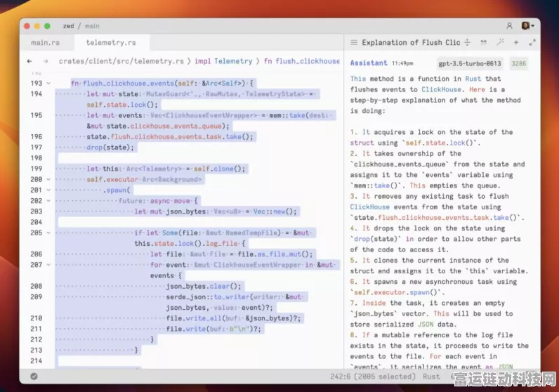The width and height of the screenshot is (559, 392).
Task: Click line number 204 in the gutter
Action: [x=37, y=222]
